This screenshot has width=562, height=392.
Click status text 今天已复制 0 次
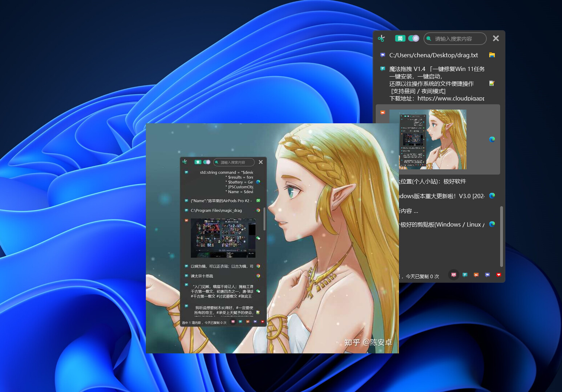pyautogui.click(x=422, y=277)
